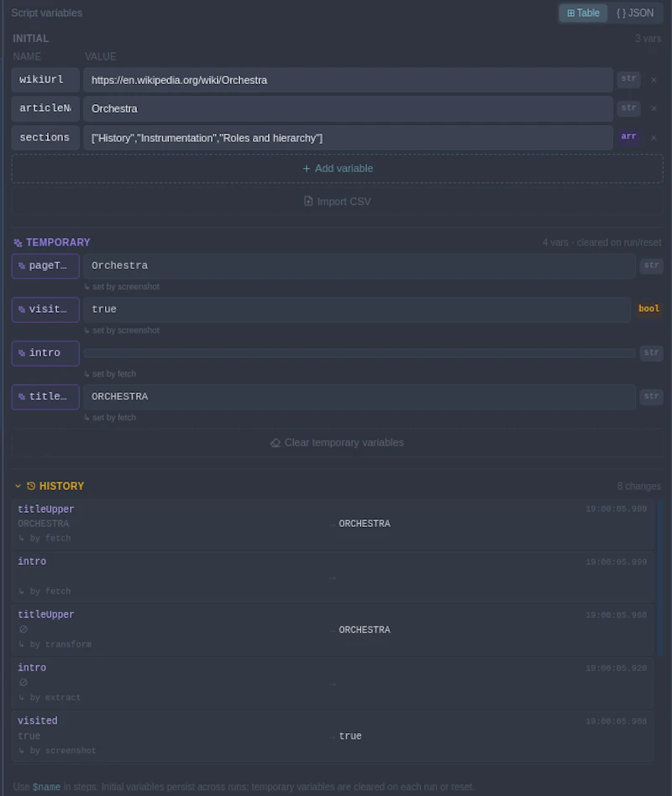Click the null icon in the intro extract entry

[x=24, y=683]
